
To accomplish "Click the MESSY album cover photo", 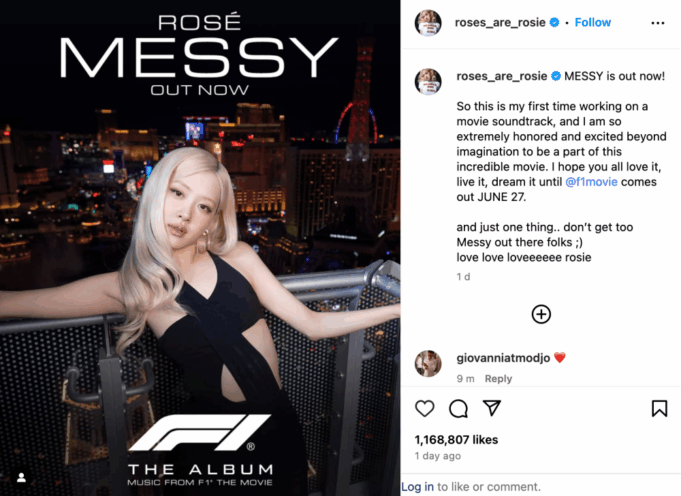I will pos(200,248).
